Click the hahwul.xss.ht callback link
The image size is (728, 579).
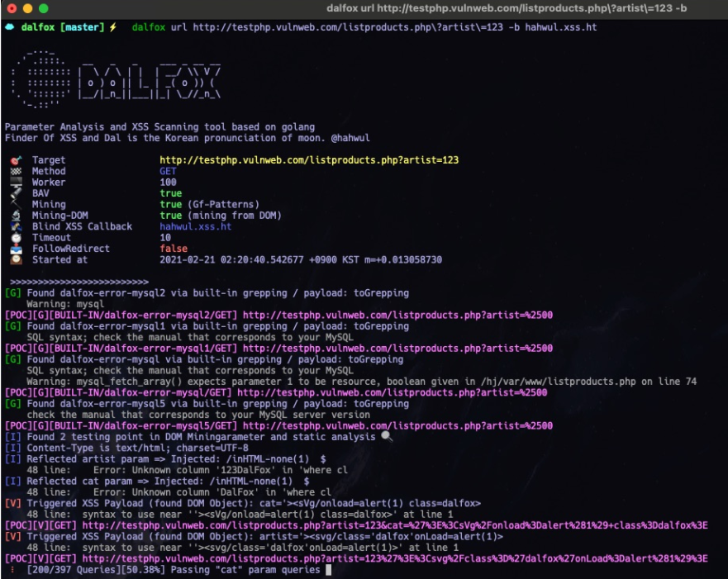pyautogui.click(x=196, y=226)
